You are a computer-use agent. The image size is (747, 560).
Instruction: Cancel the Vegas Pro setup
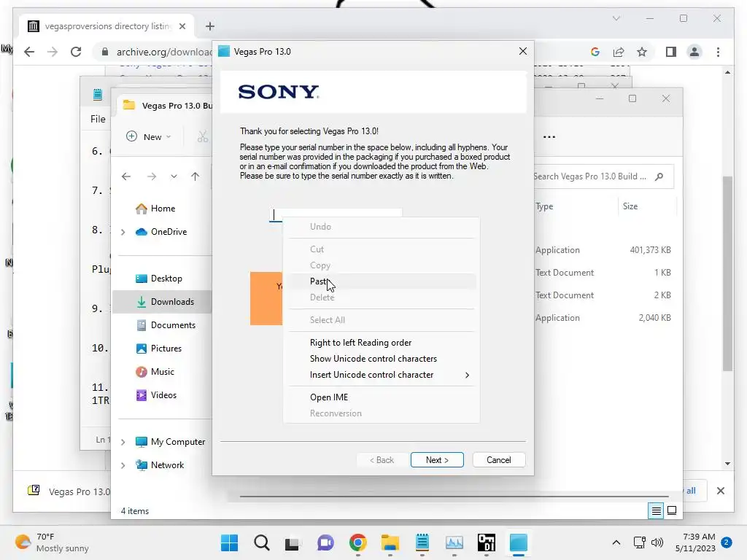tap(499, 459)
